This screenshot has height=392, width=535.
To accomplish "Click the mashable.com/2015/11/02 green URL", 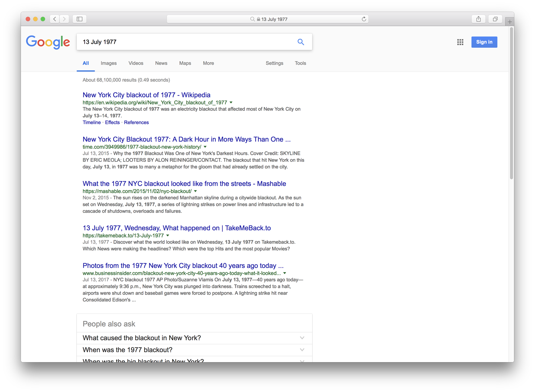I will [137, 191].
